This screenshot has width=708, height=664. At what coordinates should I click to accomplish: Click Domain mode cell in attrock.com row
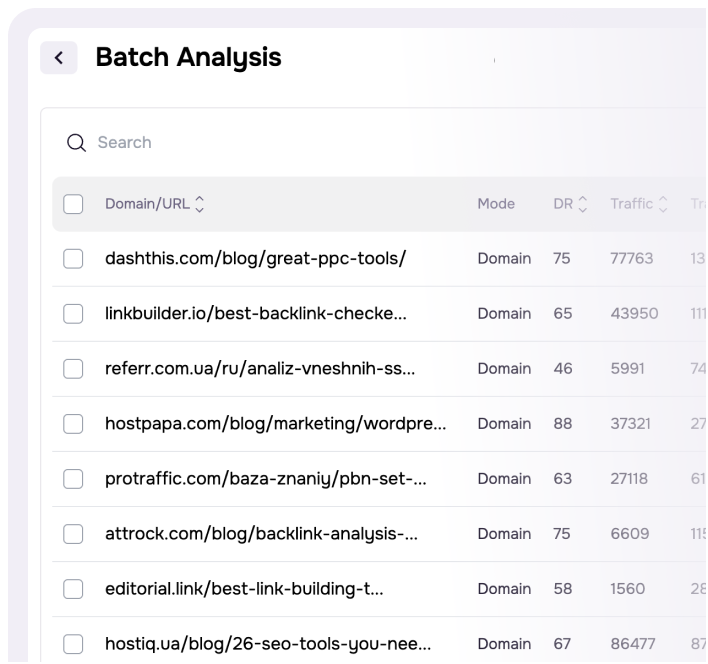pyautogui.click(x=504, y=534)
